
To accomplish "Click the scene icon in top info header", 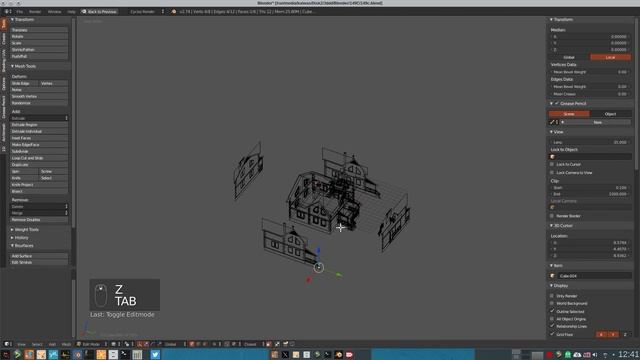I will tap(174, 11).
